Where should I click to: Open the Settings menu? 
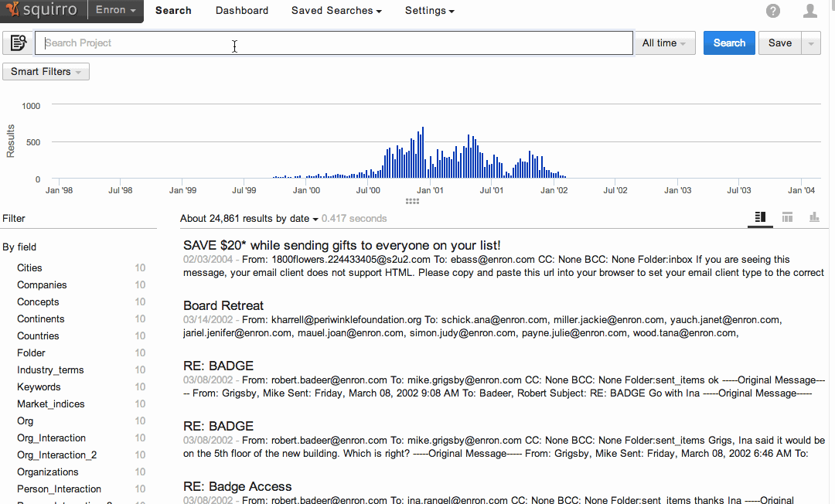pos(430,11)
